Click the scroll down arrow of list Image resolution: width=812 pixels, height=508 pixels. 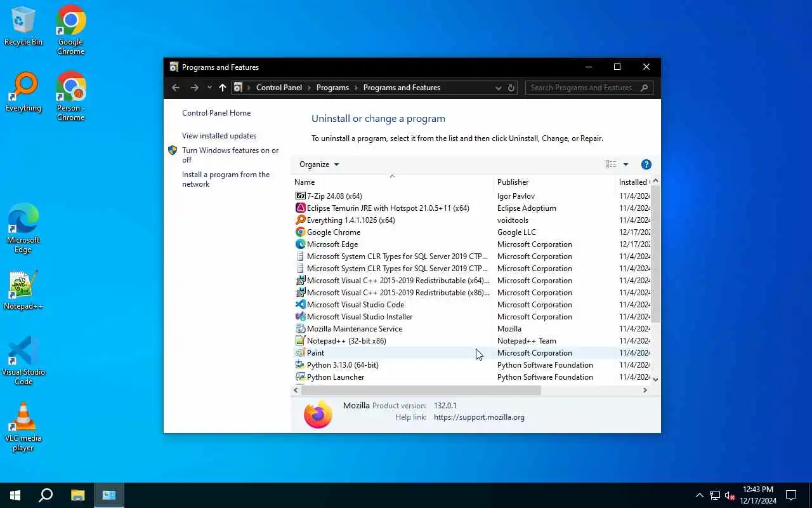[x=655, y=379]
